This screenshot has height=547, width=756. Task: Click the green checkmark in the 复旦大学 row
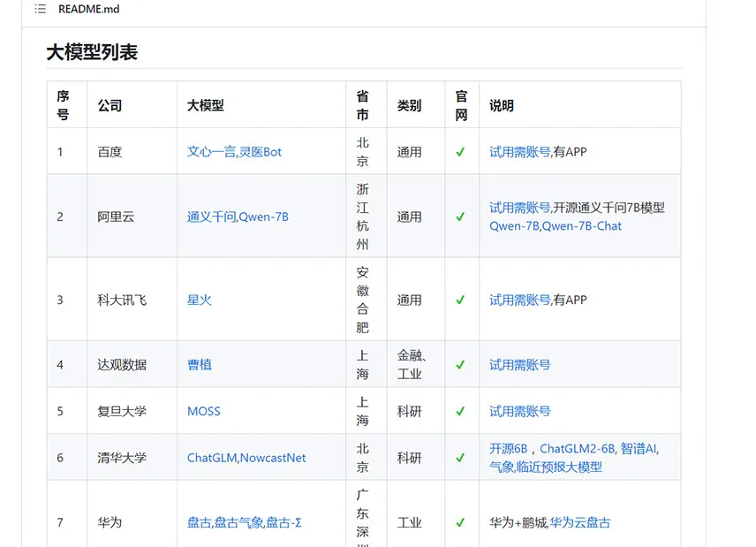(x=460, y=411)
